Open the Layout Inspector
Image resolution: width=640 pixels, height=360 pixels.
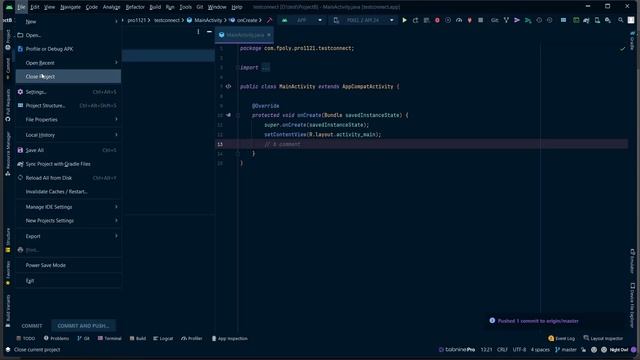(603, 338)
